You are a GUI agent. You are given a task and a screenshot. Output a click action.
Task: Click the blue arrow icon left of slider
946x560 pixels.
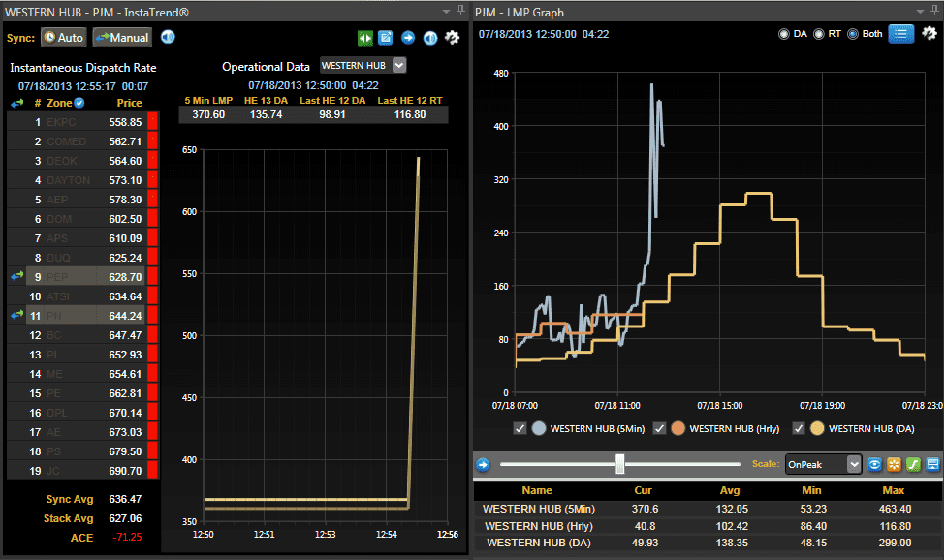[x=483, y=465]
